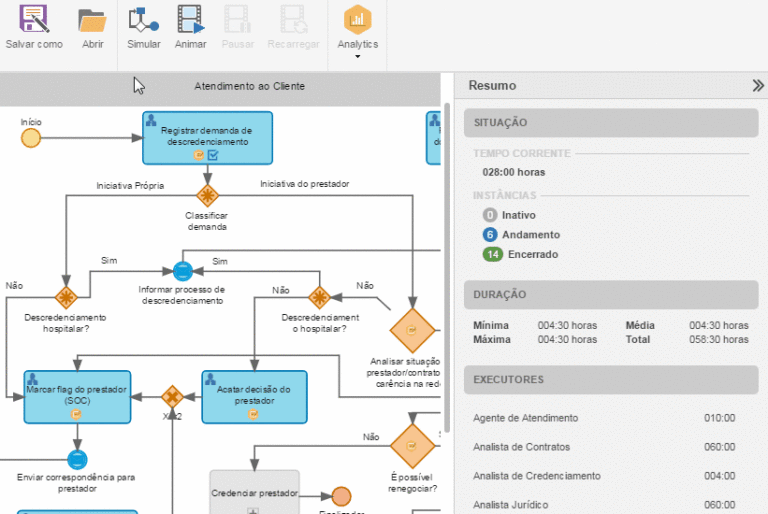
Task: Select the Informar processo de descredenciamento event
Action: [x=182, y=270]
